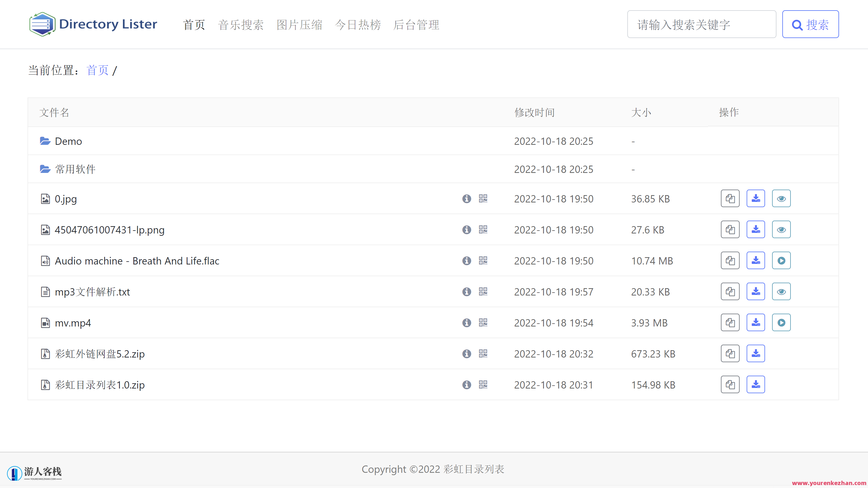Play the Audio machine flac file
Image resolution: width=868 pixels, height=488 pixels.
point(781,260)
